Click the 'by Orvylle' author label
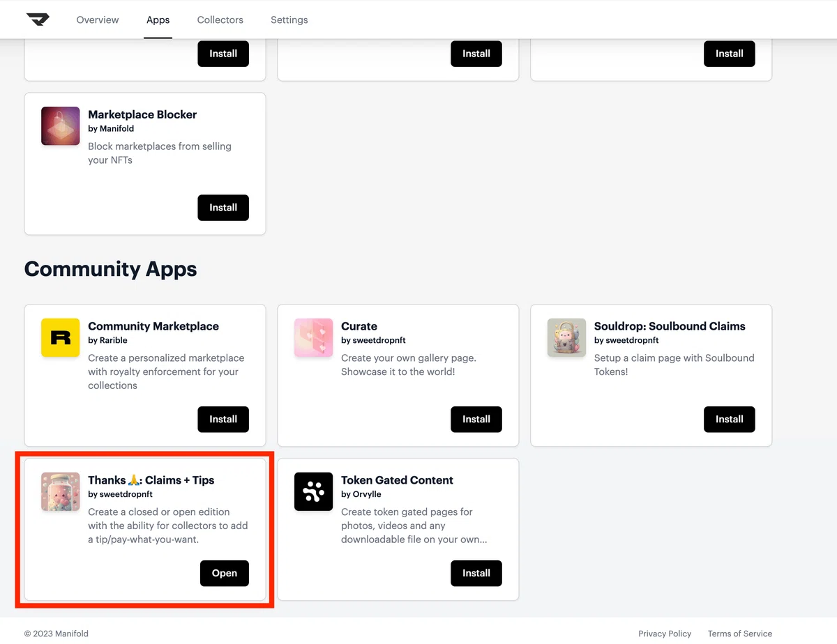Screen dimensions: 837x644 [x=361, y=494]
